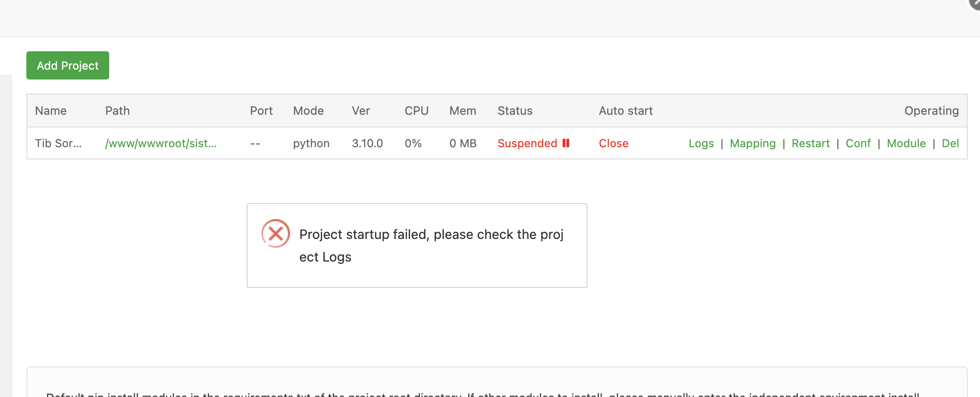Open the project Logs

click(701, 143)
